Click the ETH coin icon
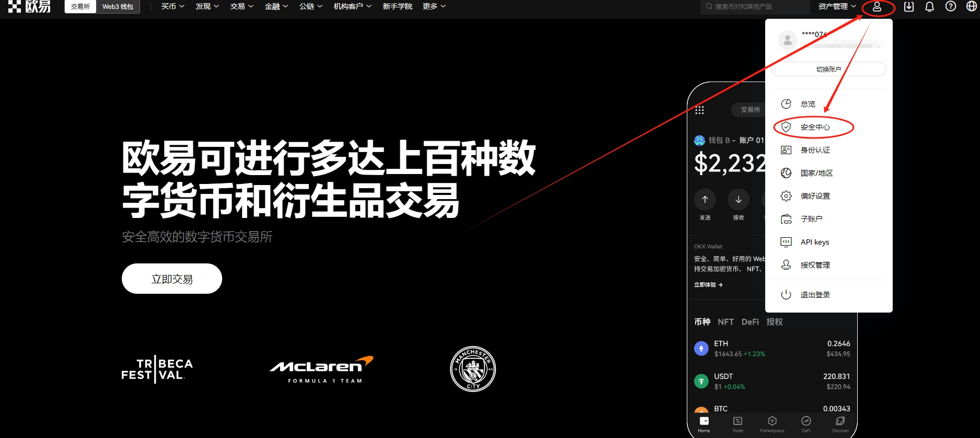Image resolution: width=980 pixels, height=438 pixels. [x=701, y=348]
